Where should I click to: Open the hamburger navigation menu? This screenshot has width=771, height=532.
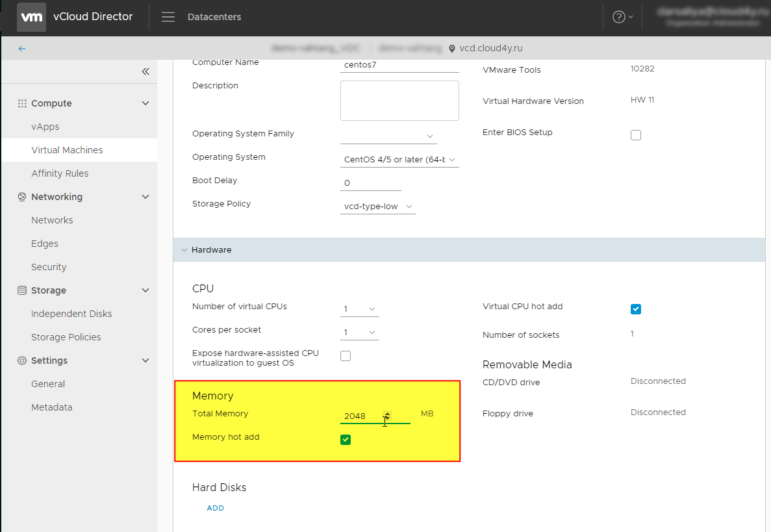point(168,17)
